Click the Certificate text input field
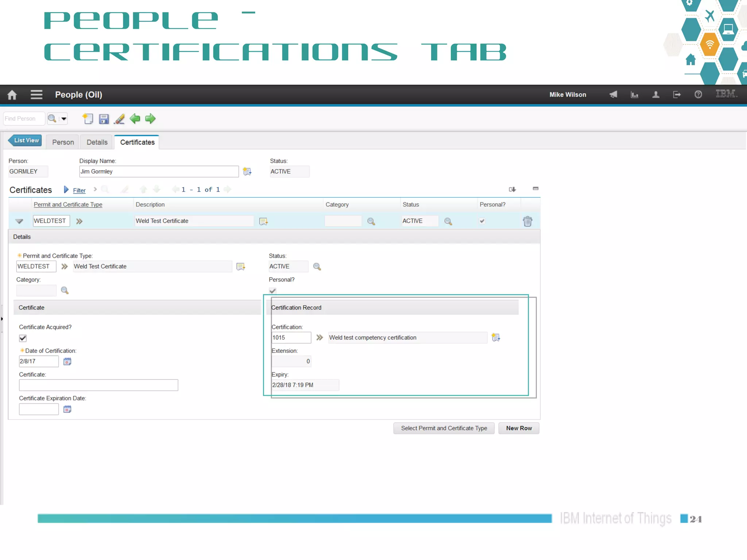The width and height of the screenshot is (747, 560). point(98,385)
